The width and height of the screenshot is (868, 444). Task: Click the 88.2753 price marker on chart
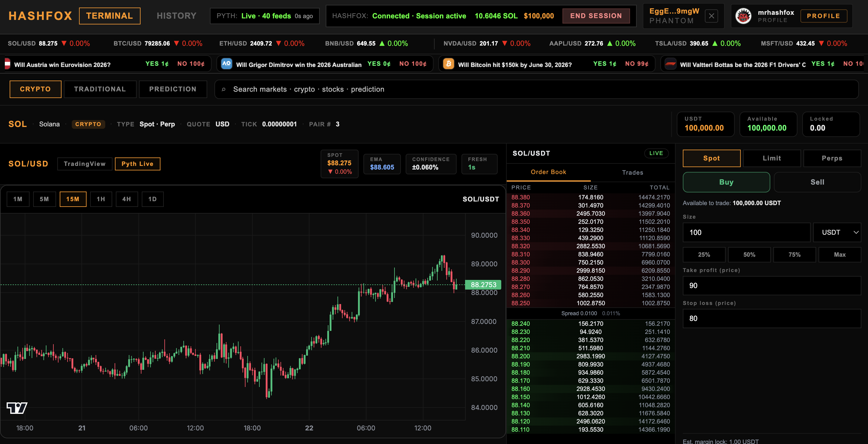[x=483, y=285]
